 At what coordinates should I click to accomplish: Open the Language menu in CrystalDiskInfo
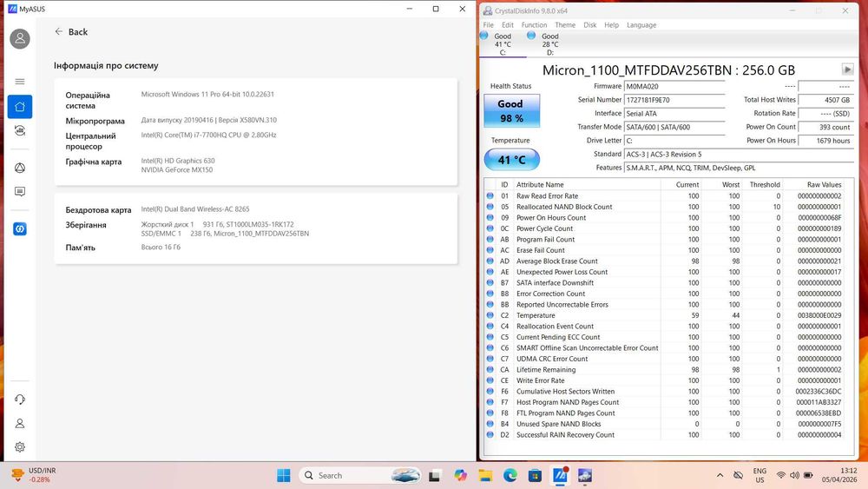[x=641, y=25]
